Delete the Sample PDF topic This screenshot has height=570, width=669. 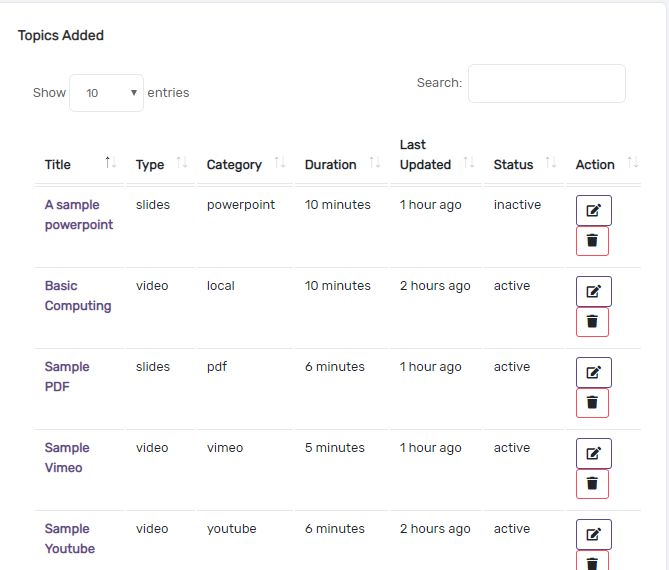(592, 403)
